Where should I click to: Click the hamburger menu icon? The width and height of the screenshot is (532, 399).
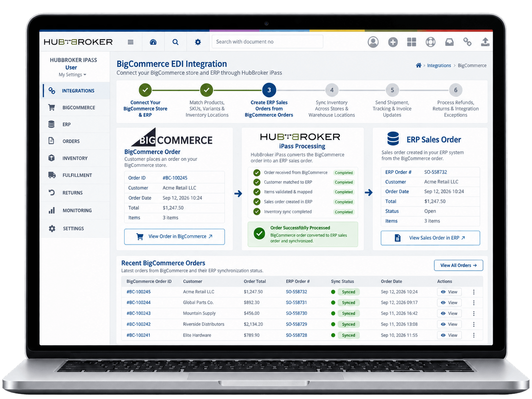[x=130, y=42]
